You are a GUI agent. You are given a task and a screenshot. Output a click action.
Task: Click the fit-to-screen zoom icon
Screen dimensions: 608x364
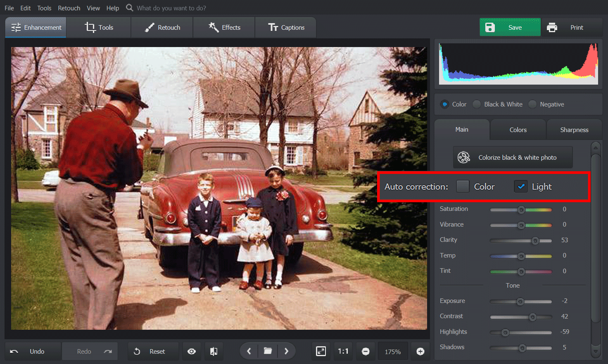pyautogui.click(x=321, y=351)
